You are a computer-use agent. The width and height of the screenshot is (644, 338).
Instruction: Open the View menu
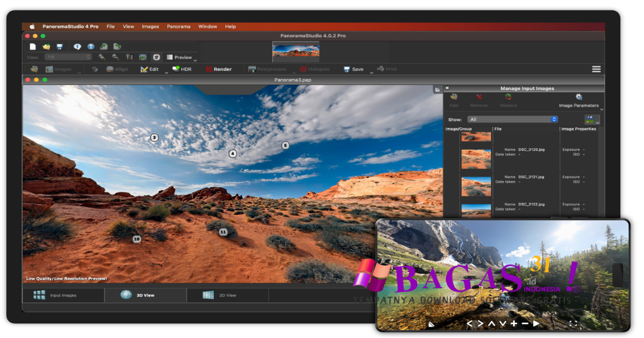tap(128, 26)
